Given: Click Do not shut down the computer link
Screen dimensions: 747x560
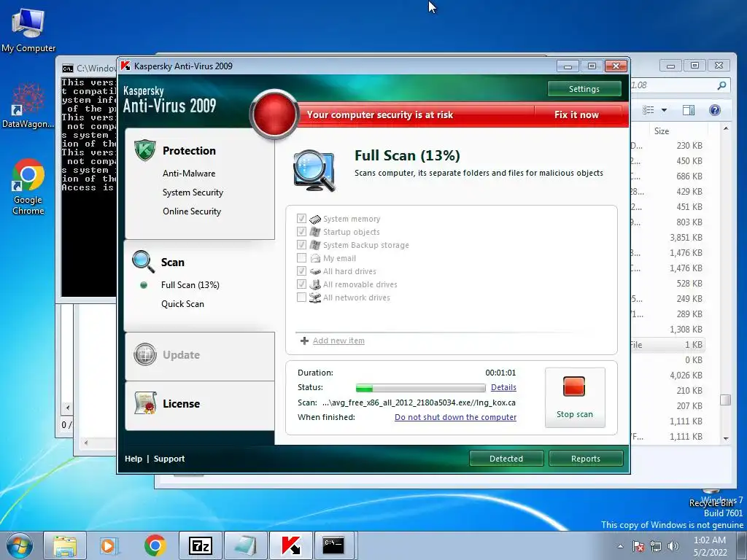Looking at the screenshot, I should click(455, 417).
